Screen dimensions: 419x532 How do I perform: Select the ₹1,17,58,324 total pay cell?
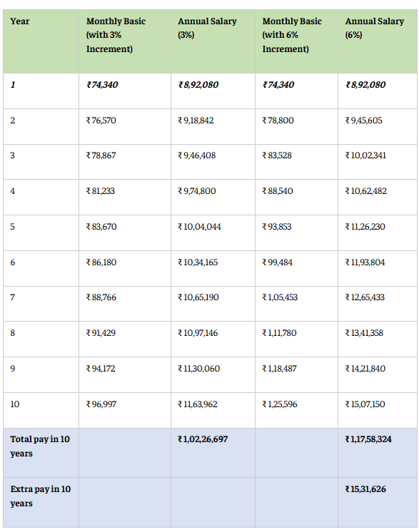click(x=368, y=439)
